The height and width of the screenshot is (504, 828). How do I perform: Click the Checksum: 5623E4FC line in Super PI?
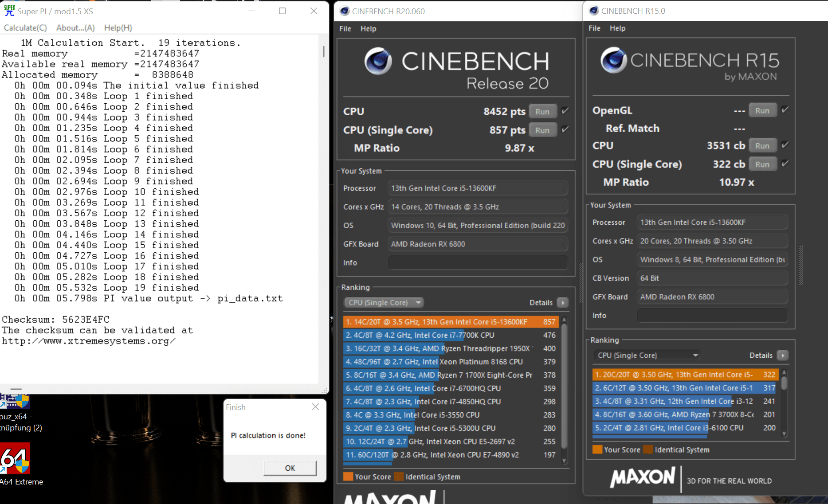pos(55,320)
